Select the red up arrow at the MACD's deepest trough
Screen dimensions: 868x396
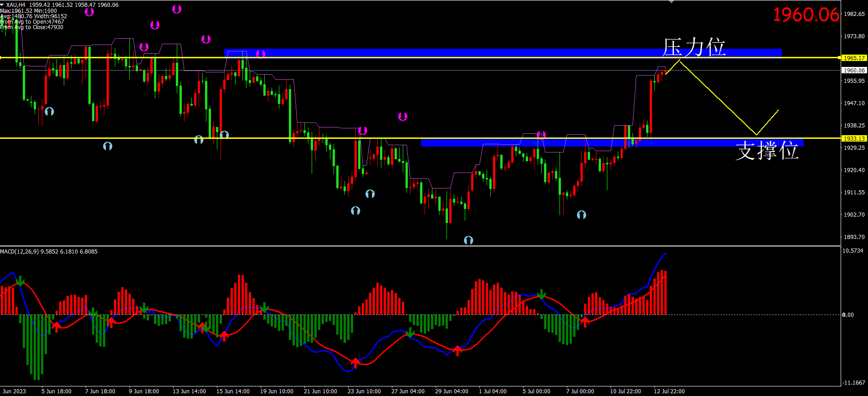(355, 363)
